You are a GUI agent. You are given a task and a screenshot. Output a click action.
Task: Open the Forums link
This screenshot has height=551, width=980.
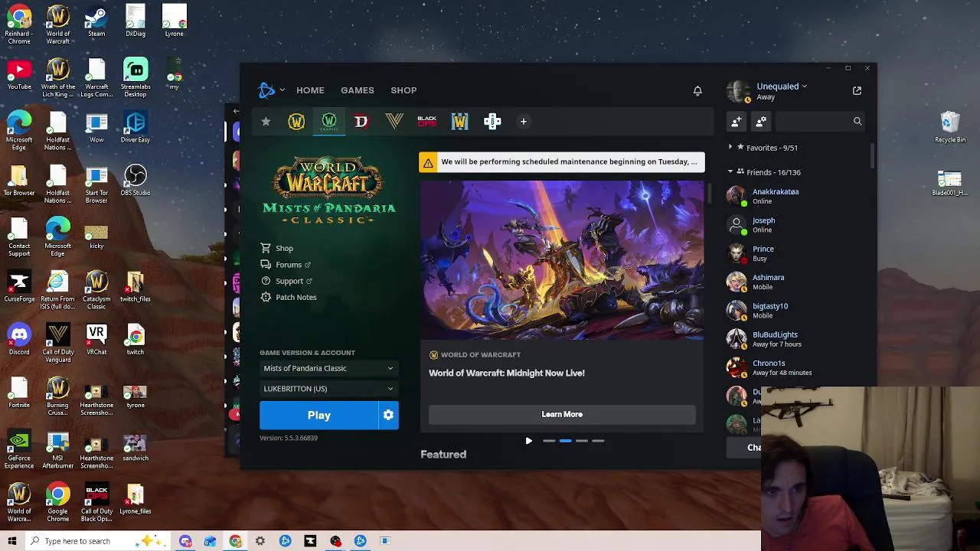pyautogui.click(x=286, y=265)
